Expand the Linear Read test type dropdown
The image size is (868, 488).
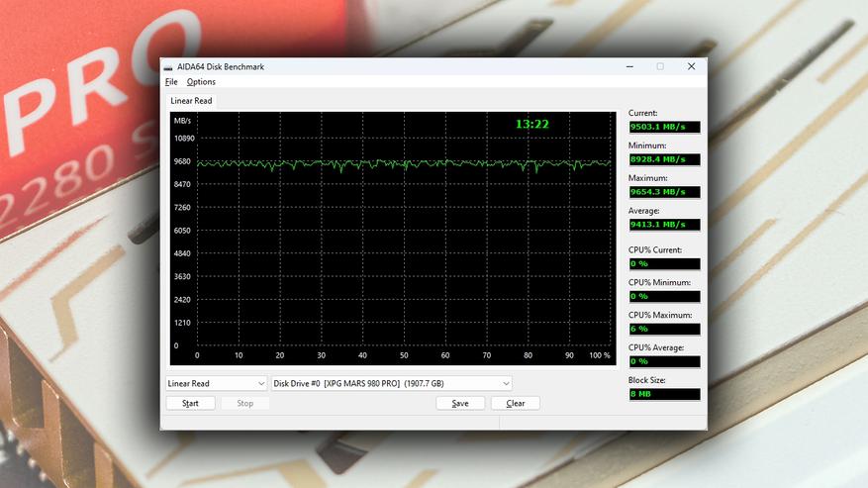(x=217, y=383)
